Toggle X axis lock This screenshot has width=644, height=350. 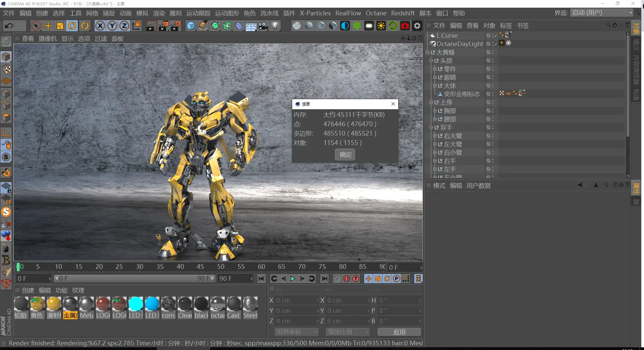(x=100, y=26)
